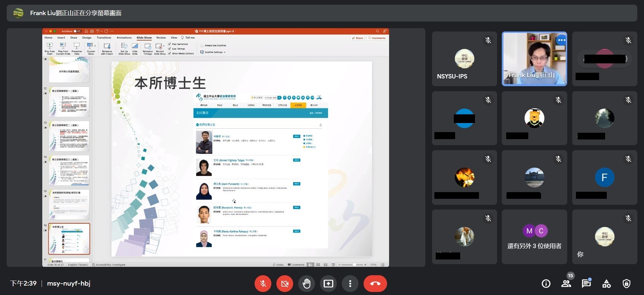The height and width of the screenshot is (295, 644).
Task: Switch to the Animations ribbon tab
Action: [124, 38]
